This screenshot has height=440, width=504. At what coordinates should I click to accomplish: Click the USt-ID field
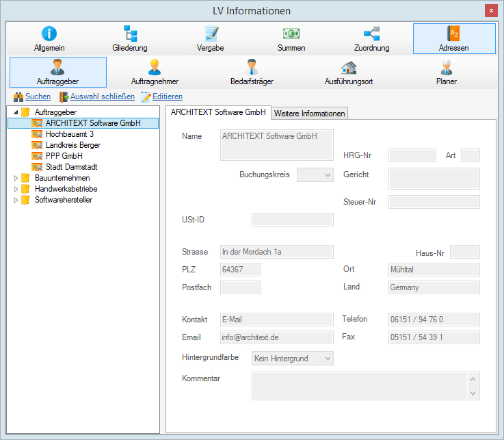(x=293, y=220)
